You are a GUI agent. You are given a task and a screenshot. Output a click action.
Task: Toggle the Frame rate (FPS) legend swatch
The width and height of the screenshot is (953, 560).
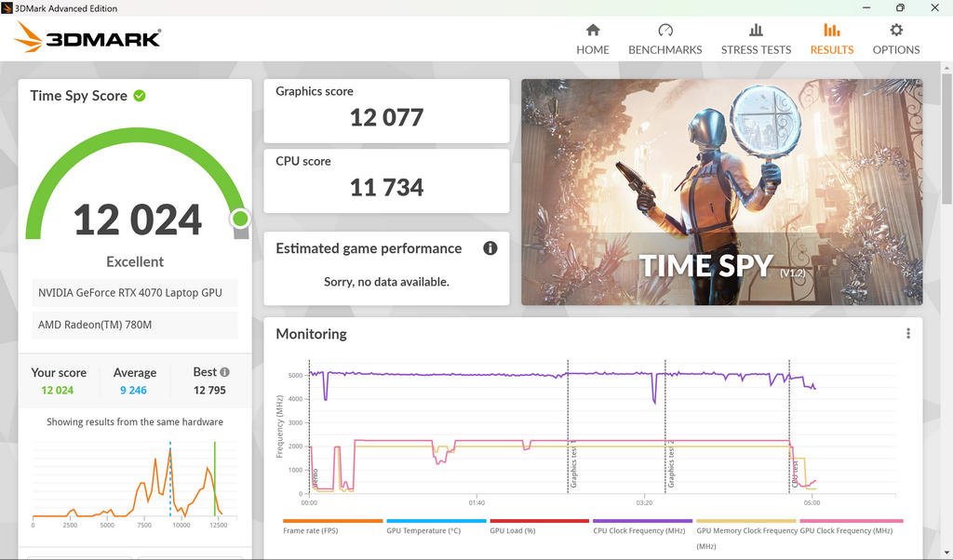coord(332,521)
